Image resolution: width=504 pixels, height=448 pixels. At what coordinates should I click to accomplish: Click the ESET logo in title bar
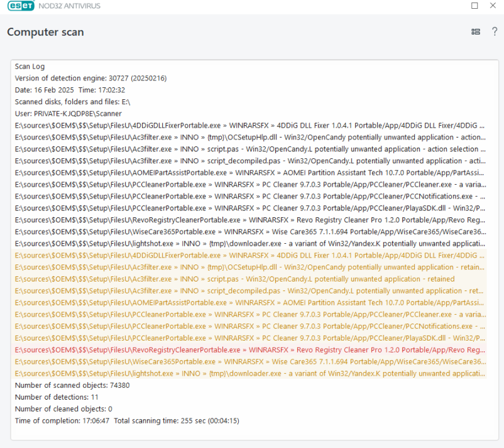tap(21, 6)
